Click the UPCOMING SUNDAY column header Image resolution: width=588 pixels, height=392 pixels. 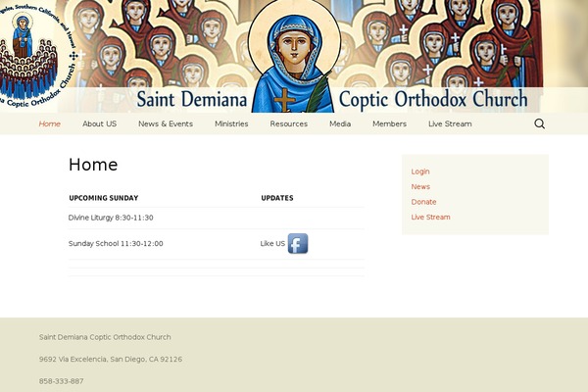(104, 198)
